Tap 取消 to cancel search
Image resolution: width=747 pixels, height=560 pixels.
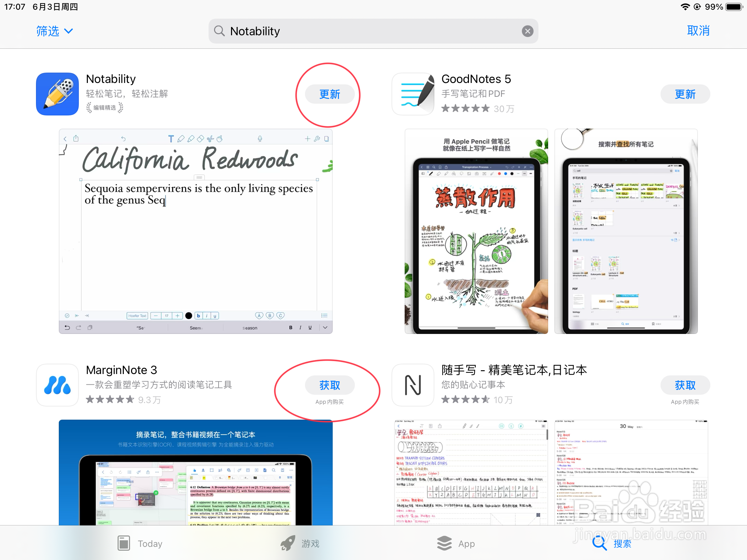pyautogui.click(x=698, y=31)
